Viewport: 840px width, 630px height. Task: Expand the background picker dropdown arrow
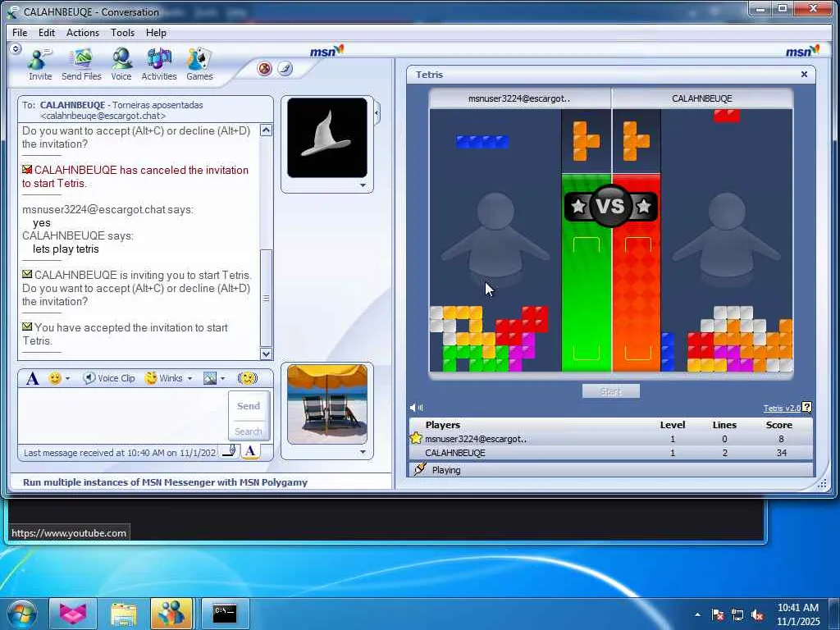(223, 379)
